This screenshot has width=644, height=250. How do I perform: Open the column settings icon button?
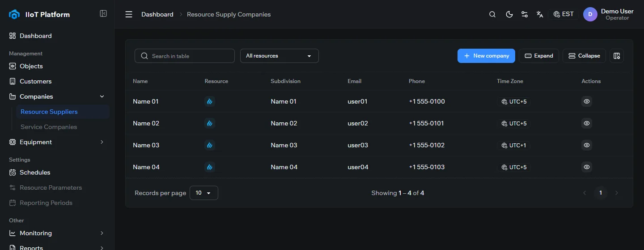pos(617,56)
